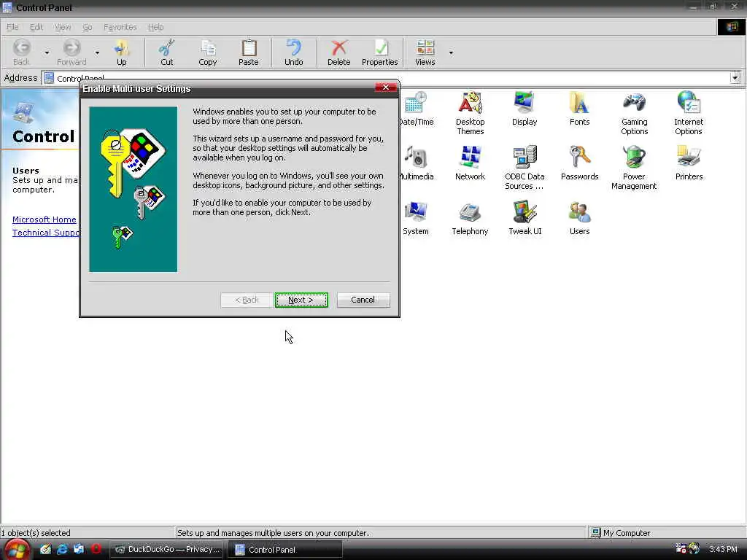Expand the Back history dropdown arrow
The height and width of the screenshot is (560, 747).
point(47,52)
